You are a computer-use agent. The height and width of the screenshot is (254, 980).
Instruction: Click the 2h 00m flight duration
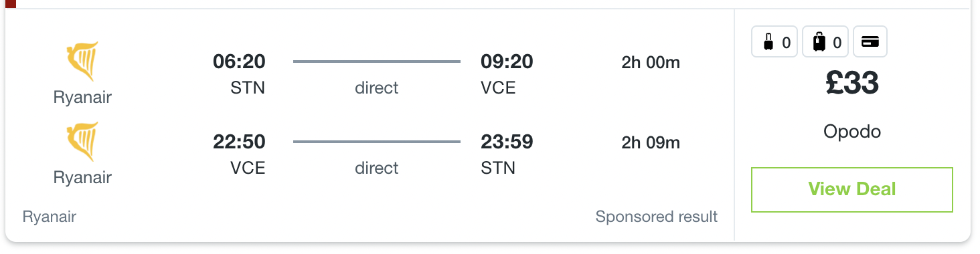click(651, 63)
